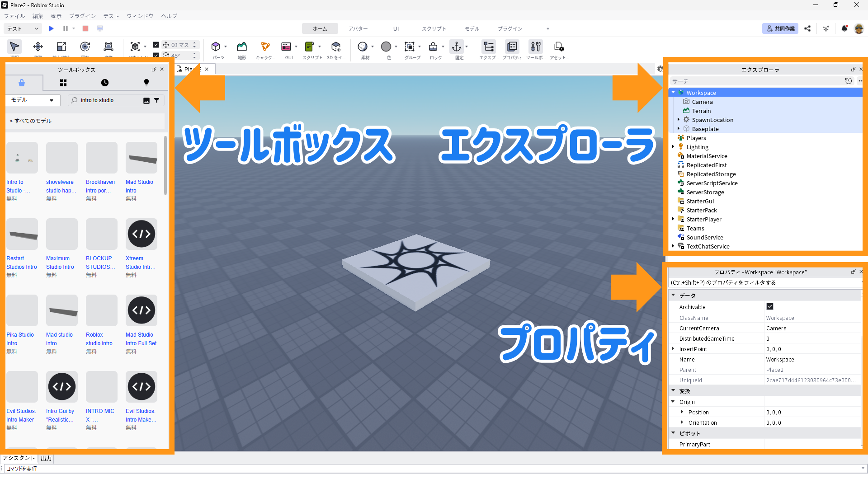
Task: Click the Lock (ロック) tool icon
Action: 433,47
